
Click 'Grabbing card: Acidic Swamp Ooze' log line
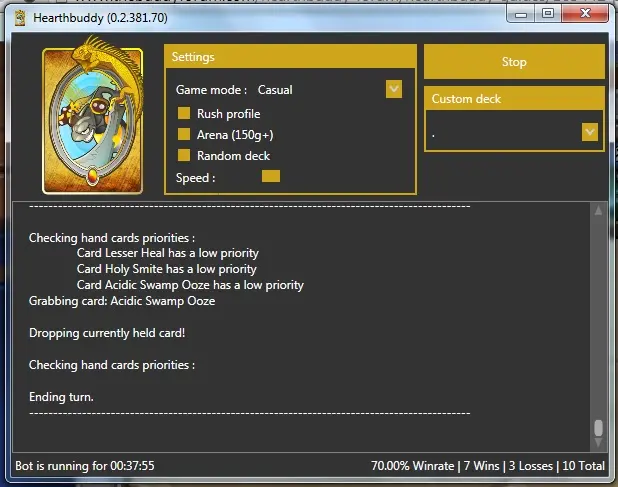click(122, 301)
